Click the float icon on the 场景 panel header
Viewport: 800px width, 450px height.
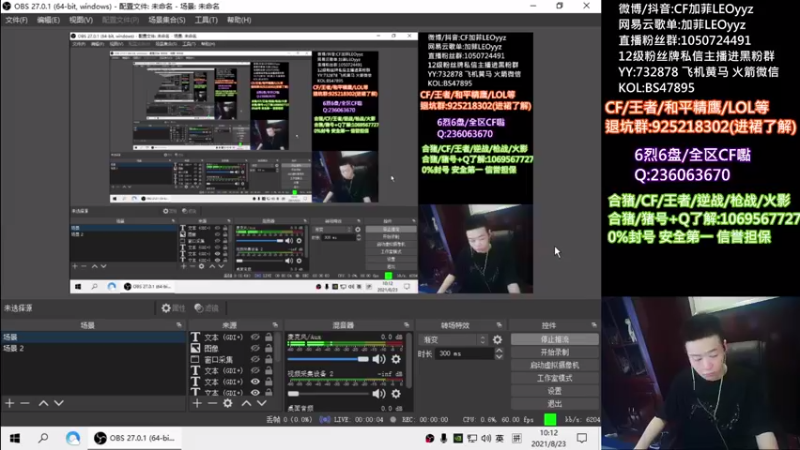click(x=179, y=324)
